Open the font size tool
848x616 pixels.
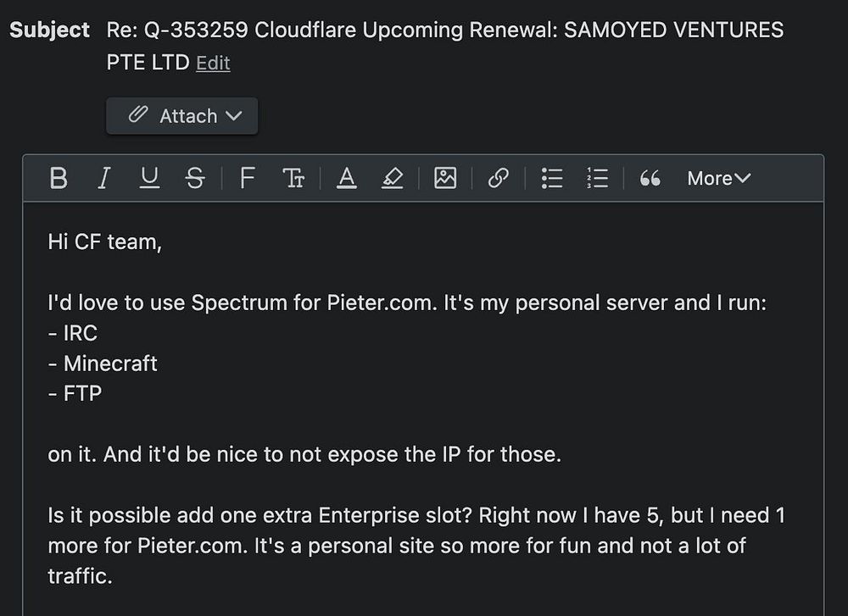point(293,178)
